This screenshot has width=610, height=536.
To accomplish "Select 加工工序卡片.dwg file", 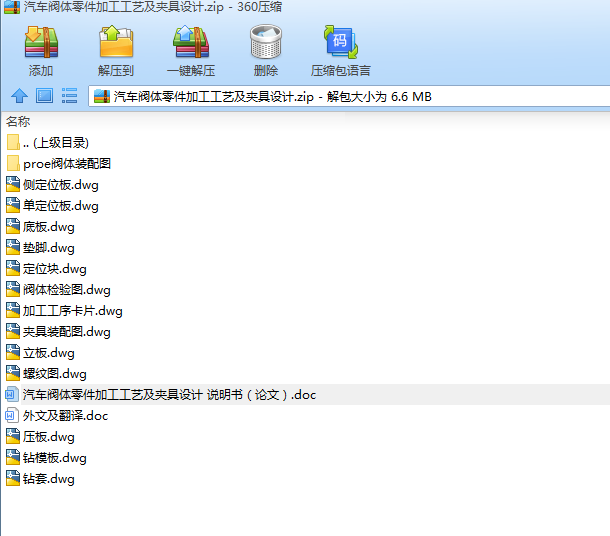I will click(x=65, y=310).
